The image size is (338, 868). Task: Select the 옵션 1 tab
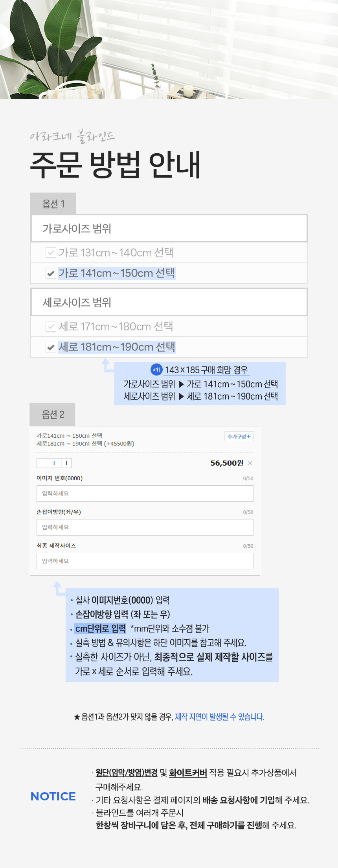pos(53,204)
